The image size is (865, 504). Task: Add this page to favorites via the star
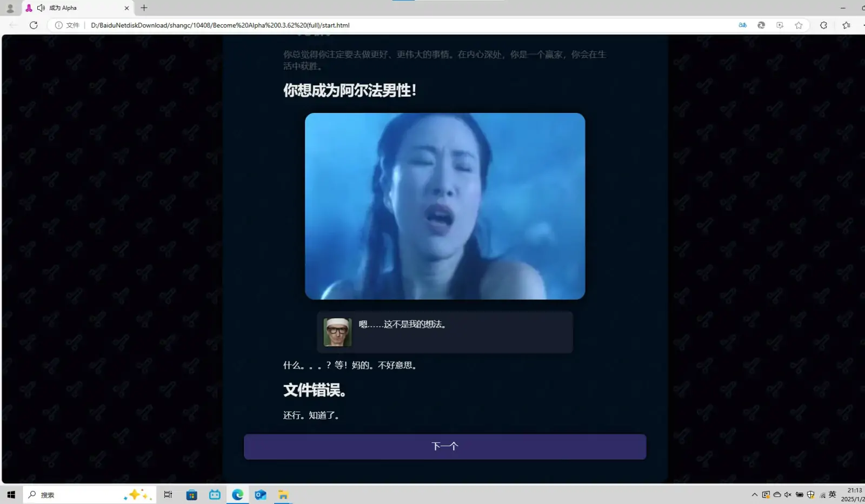pyautogui.click(x=799, y=25)
